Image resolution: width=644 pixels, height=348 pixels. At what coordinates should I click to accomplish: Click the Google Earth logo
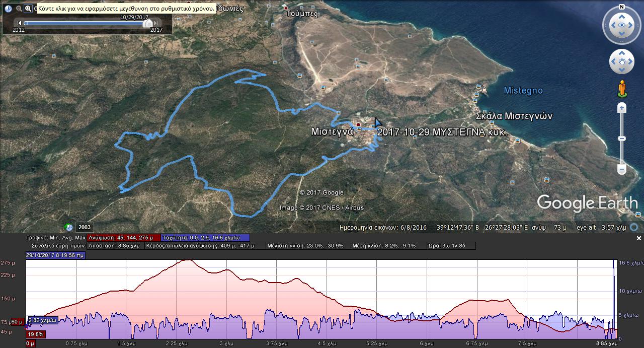click(x=587, y=203)
